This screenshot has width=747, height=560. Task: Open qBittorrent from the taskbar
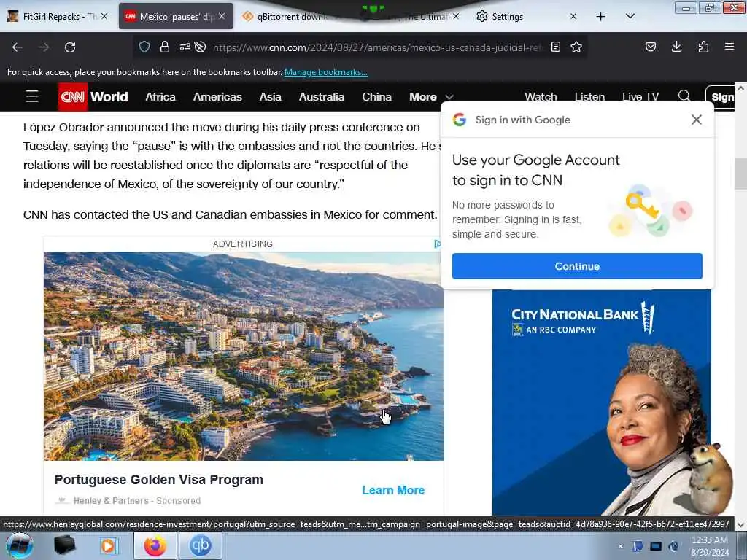click(x=201, y=545)
